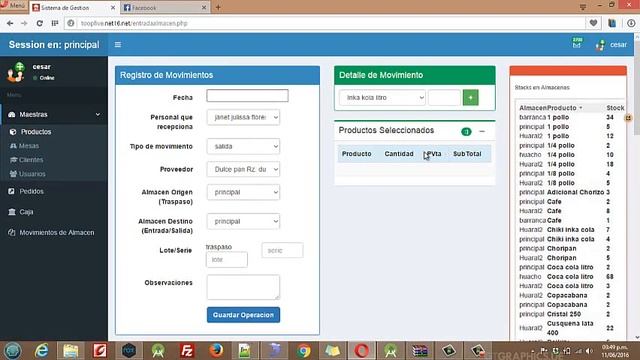Click the lote input field
Viewport: 640px width, 360px height.
227,260
